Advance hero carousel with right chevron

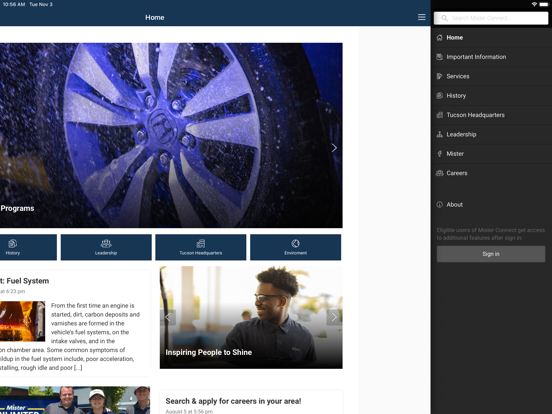click(x=334, y=148)
